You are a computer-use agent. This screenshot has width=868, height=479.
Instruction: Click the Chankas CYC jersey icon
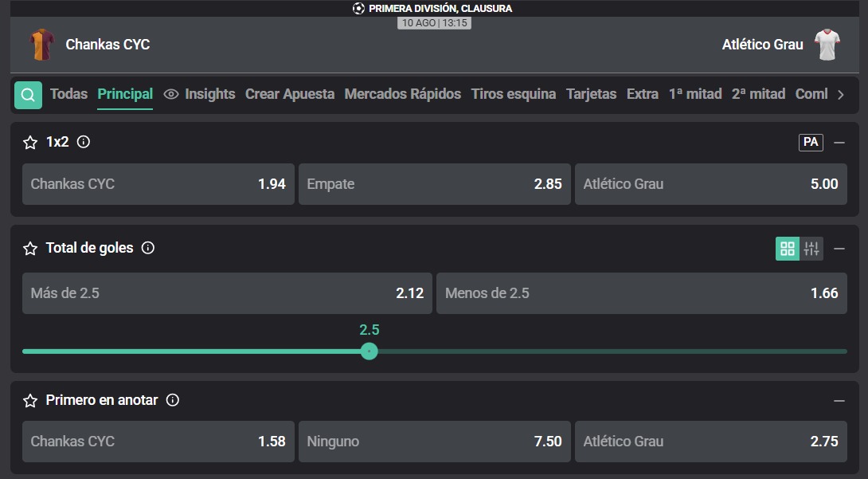click(x=42, y=45)
